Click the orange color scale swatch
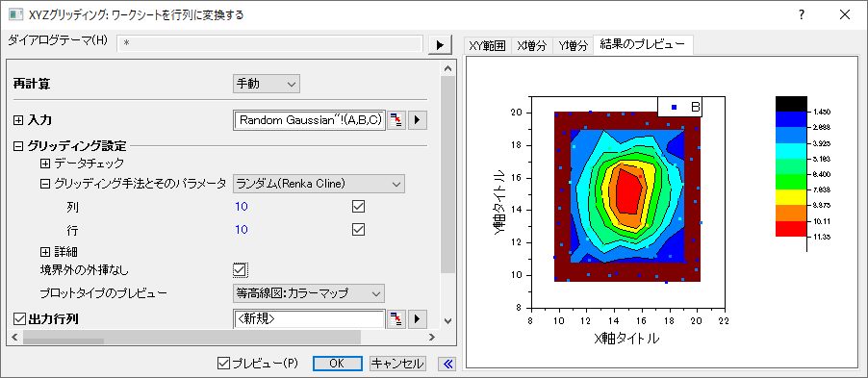Screen dimensions: 868x378 [x=791, y=214]
